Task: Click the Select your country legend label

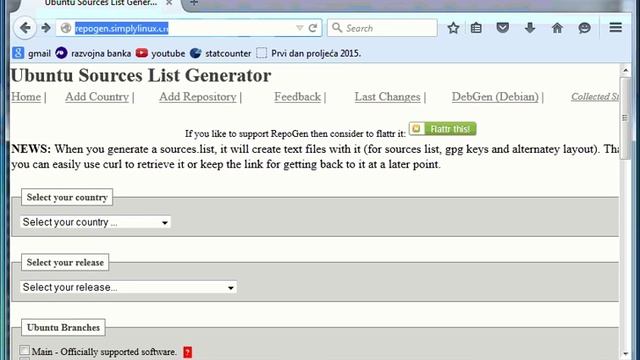Action: click(x=67, y=197)
